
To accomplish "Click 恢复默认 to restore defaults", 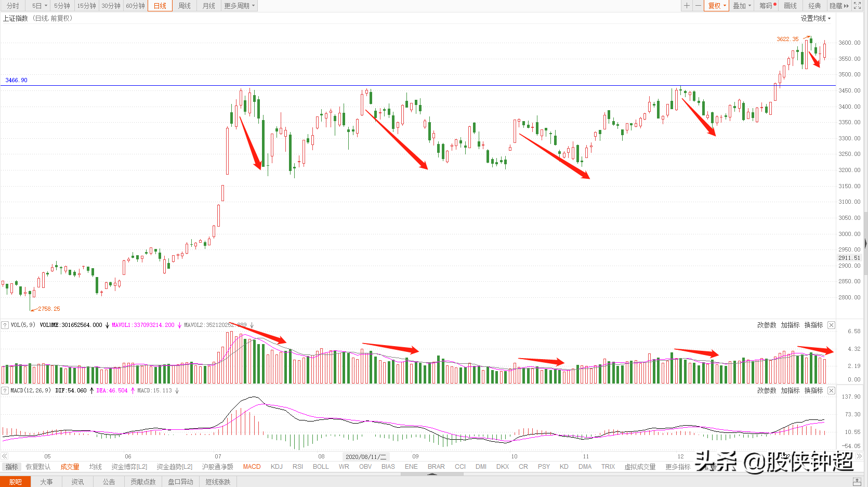I will [38, 467].
